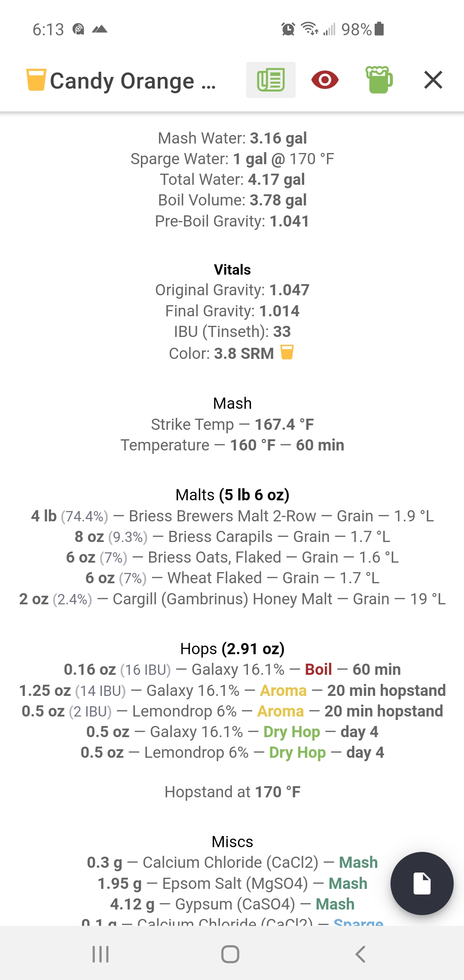
Task: Select the Vitals section heading
Action: tap(232, 269)
